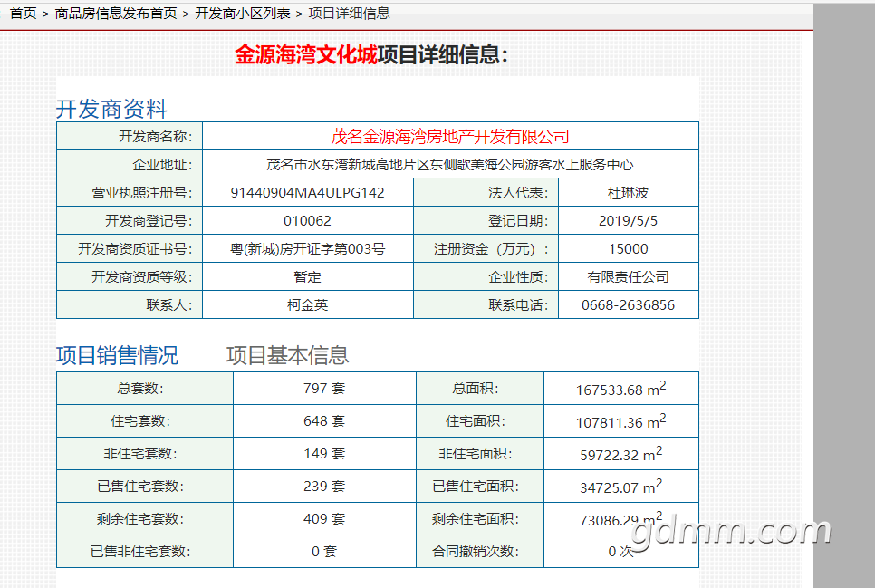Click the 营业执照注册号 label cell
This screenshot has width=875, height=588.
click(x=130, y=193)
